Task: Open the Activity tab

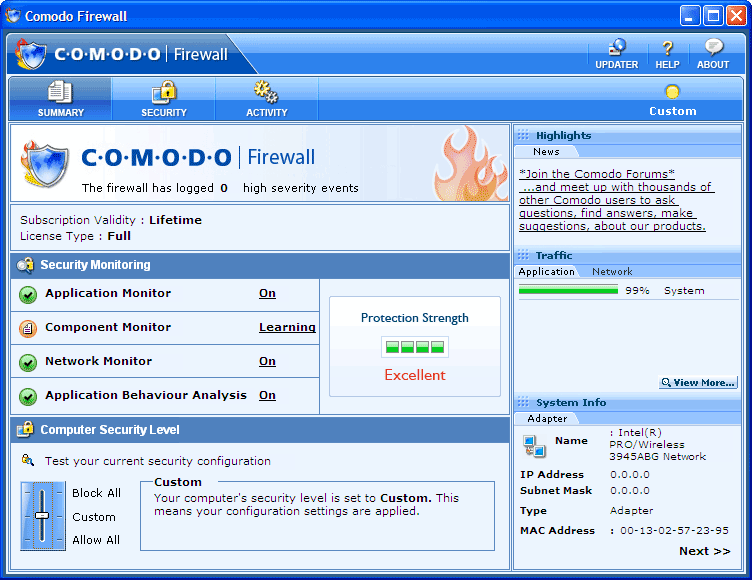Action: [x=267, y=99]
